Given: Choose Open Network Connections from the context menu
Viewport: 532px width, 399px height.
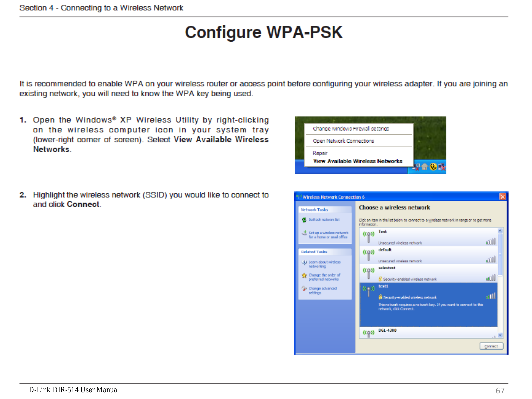Looking at the screenshot, I should [x=343, y=141].
